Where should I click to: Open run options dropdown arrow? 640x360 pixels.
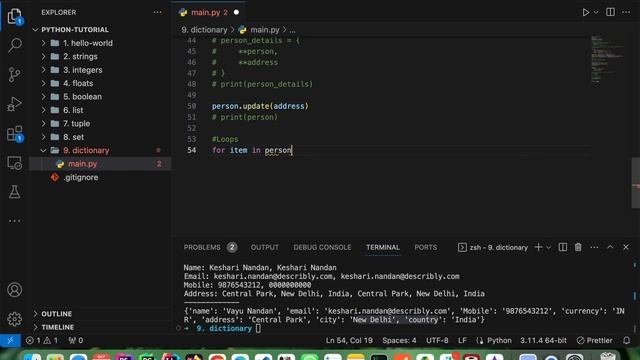pos(596,12)
